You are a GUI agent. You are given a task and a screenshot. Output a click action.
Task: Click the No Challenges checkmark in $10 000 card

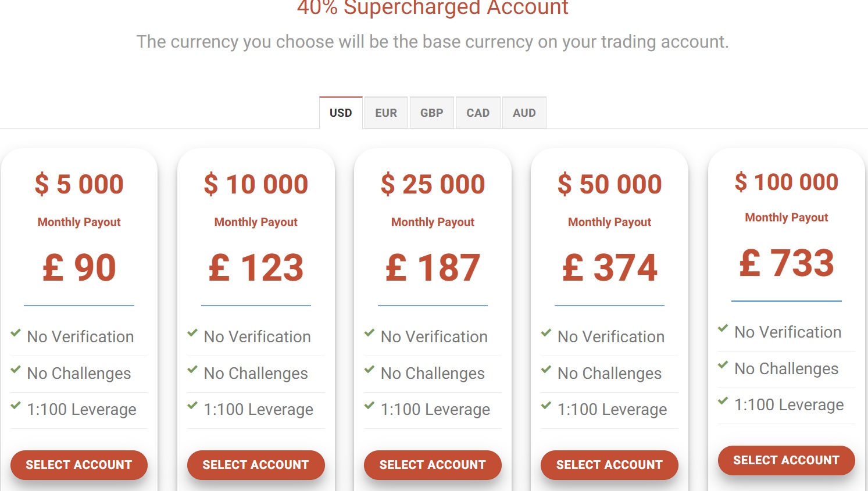tap(192, 370)
